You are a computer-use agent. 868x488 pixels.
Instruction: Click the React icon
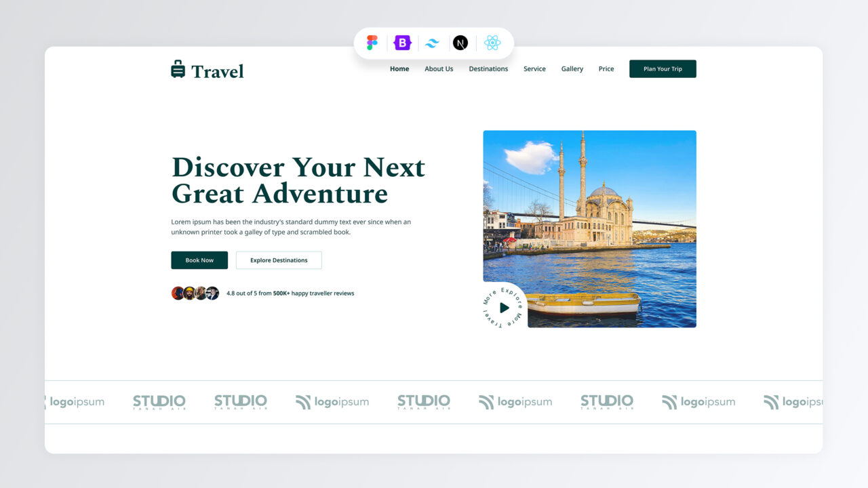pos(492,43)
